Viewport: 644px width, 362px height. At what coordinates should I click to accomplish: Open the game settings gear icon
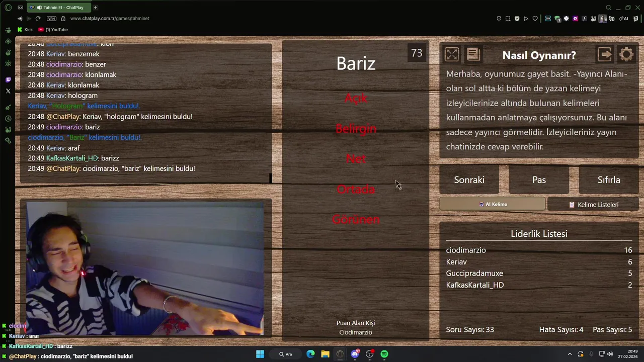626,54
